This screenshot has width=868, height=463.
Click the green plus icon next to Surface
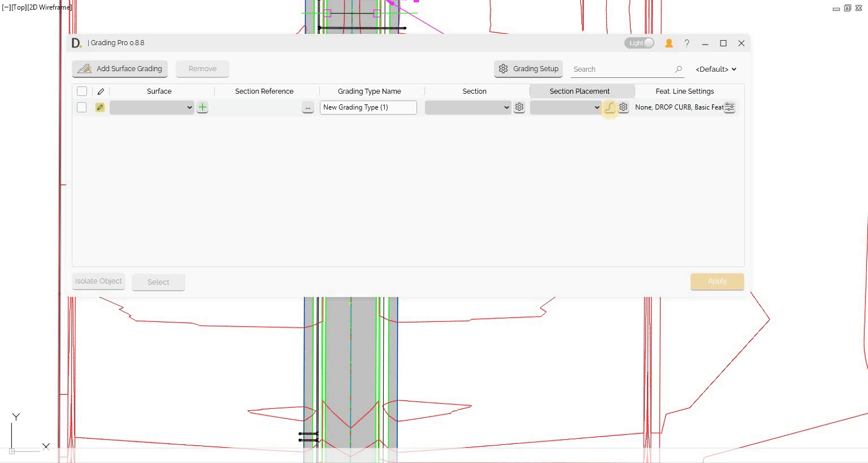pyautogui.click(x=202, y=107)
